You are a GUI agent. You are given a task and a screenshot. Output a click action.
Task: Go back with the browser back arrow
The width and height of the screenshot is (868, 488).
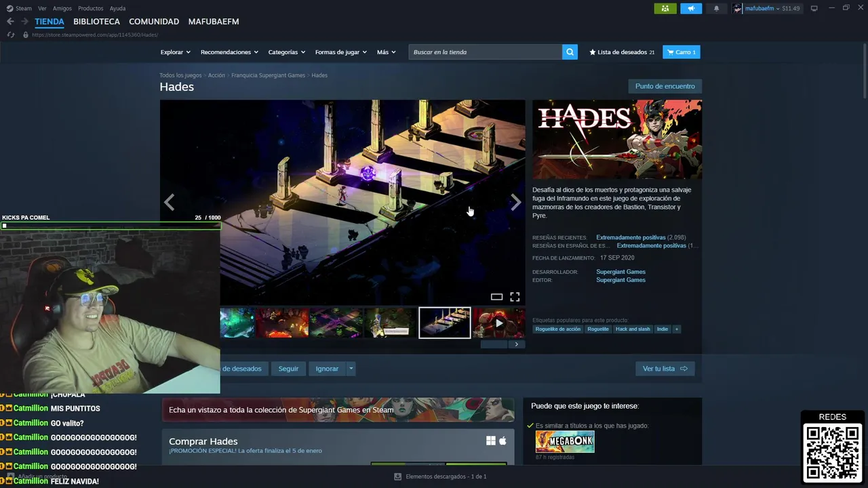pyautogui.click(x=10, y=22)
